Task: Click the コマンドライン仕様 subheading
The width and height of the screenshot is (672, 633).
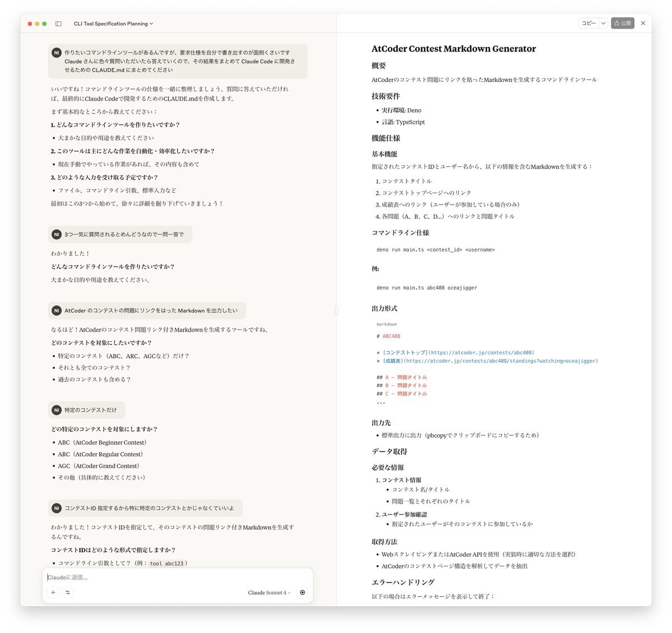Action: click(400, 232)
